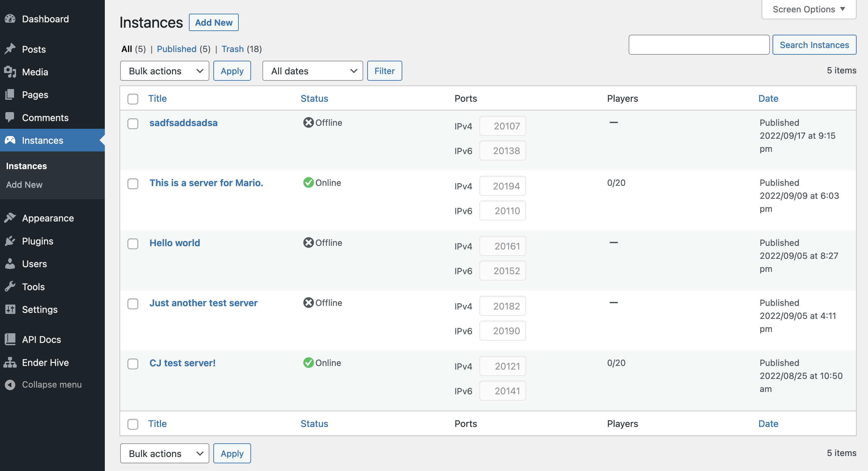Expand the Screen Options panel
Screen dimensions: 868x471
click(809, 9)
